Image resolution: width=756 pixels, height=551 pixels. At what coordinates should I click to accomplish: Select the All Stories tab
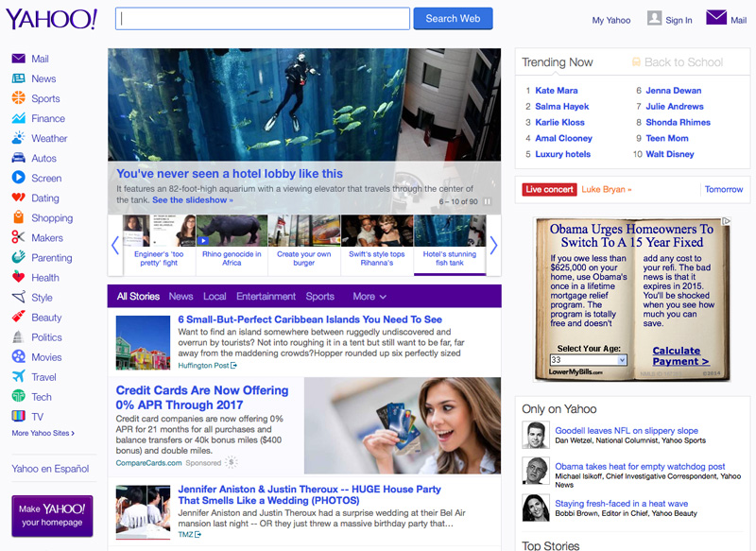(138, 297)
